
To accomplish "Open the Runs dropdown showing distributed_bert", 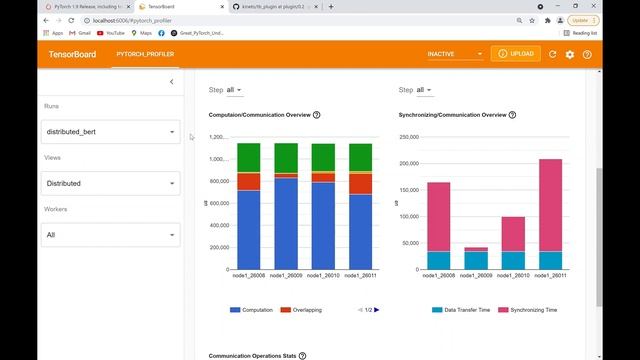I will coord(110,132).
